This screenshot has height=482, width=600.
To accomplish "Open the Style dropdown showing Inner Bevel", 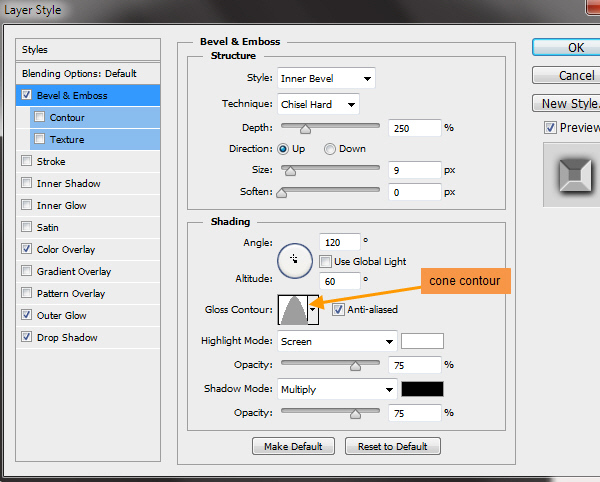I will pos(327,78).
